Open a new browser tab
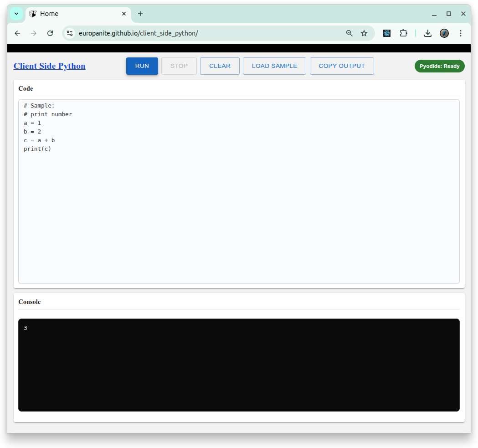The height and width of the screenshot is (448, 478). pyautogui.click(x=140, y=14)
